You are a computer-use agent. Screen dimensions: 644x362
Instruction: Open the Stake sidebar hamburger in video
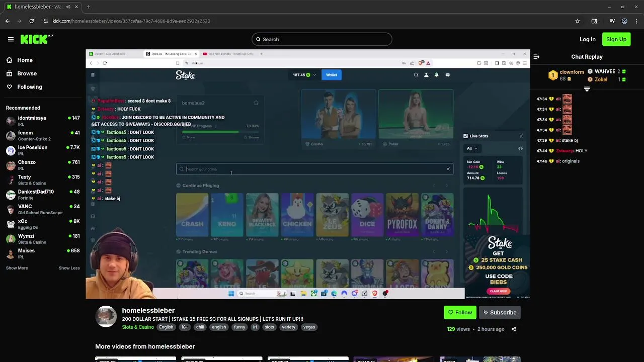tap(93, 75)
